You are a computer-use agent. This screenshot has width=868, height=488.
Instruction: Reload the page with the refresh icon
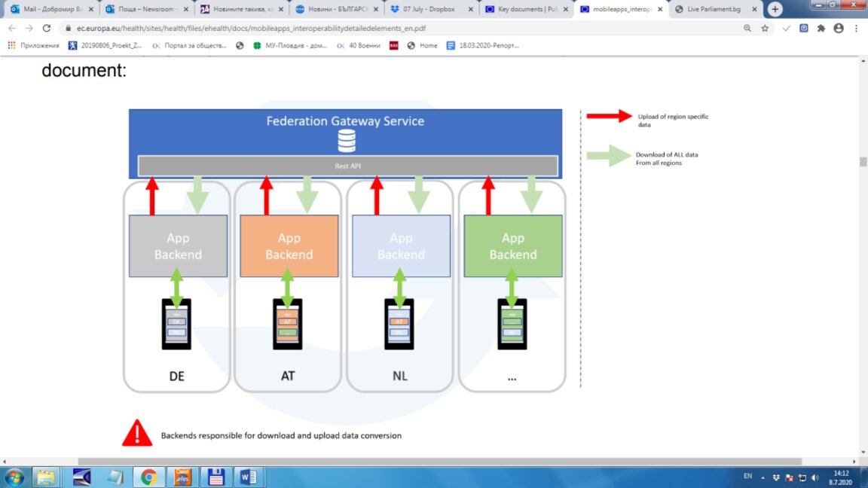[47, 28]
